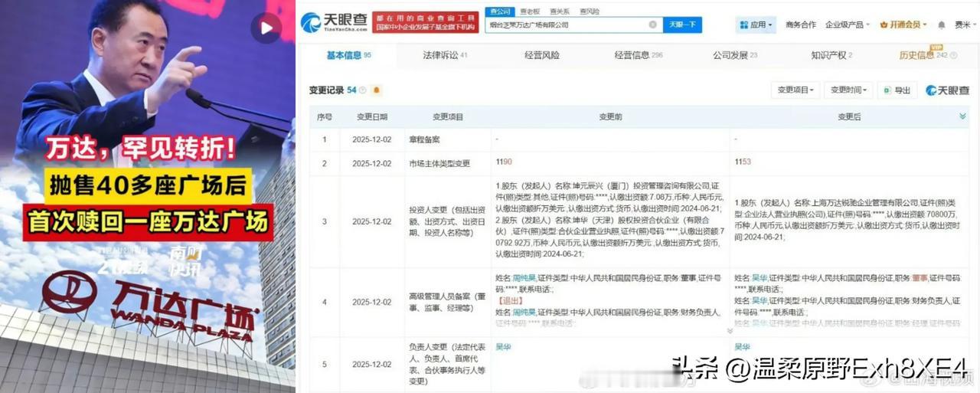
Task: Click the 变更记录 54 section title
Action: tap(332, 90)
